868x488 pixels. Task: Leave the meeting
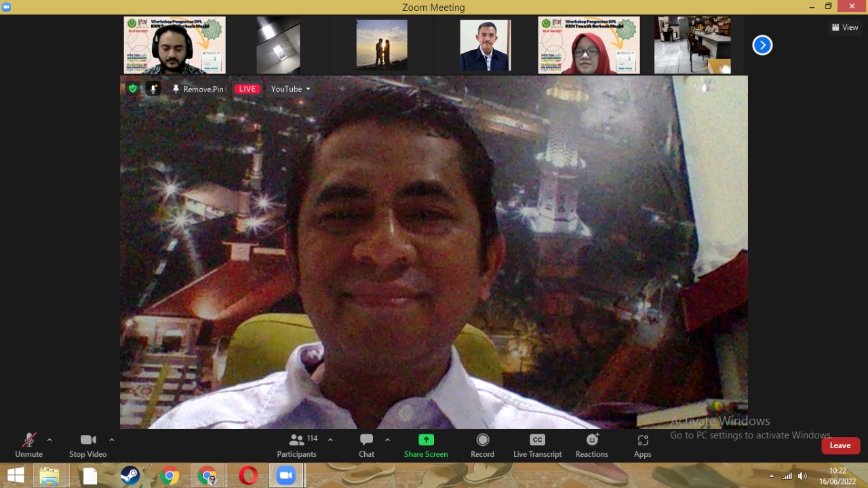tap(840, 445)
